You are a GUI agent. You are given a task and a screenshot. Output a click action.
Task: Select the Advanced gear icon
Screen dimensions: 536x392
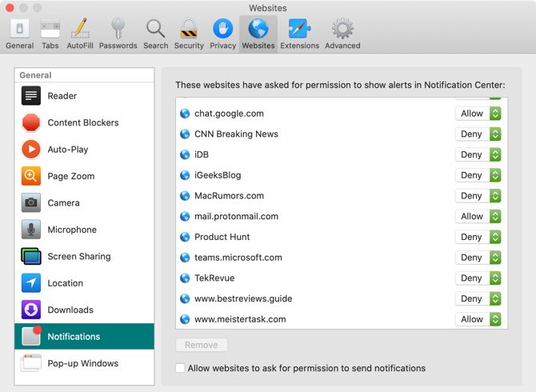tap(342, 30)
